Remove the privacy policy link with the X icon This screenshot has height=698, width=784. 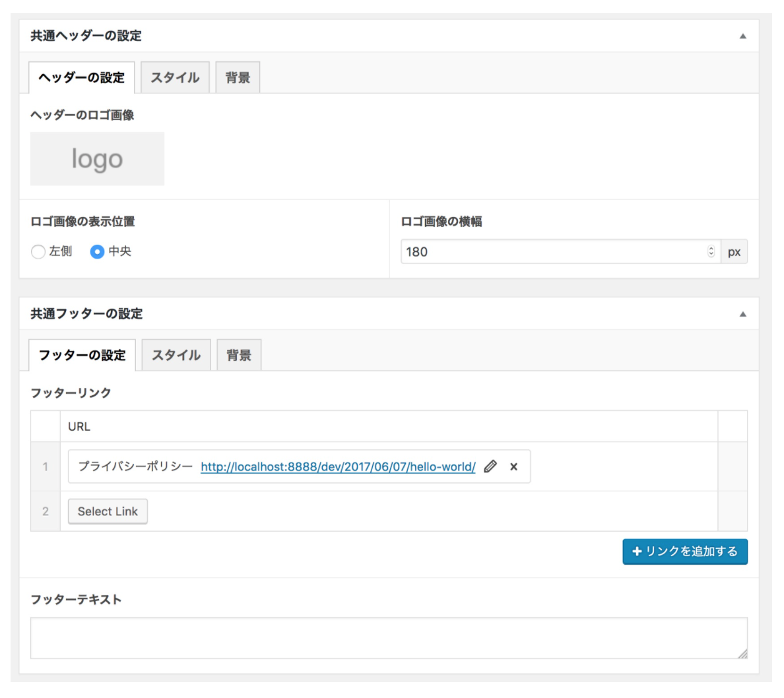[513, 466]
